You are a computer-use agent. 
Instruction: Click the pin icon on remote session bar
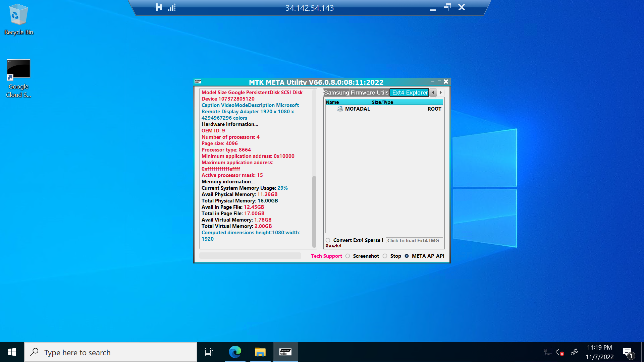[x=158, y=7]
